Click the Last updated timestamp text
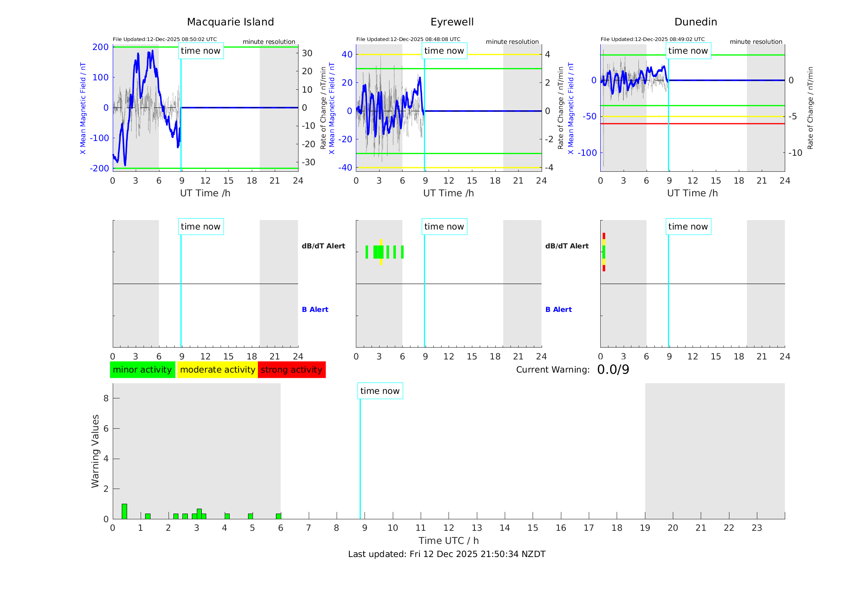Screen dimensions: 868x589 447,554
